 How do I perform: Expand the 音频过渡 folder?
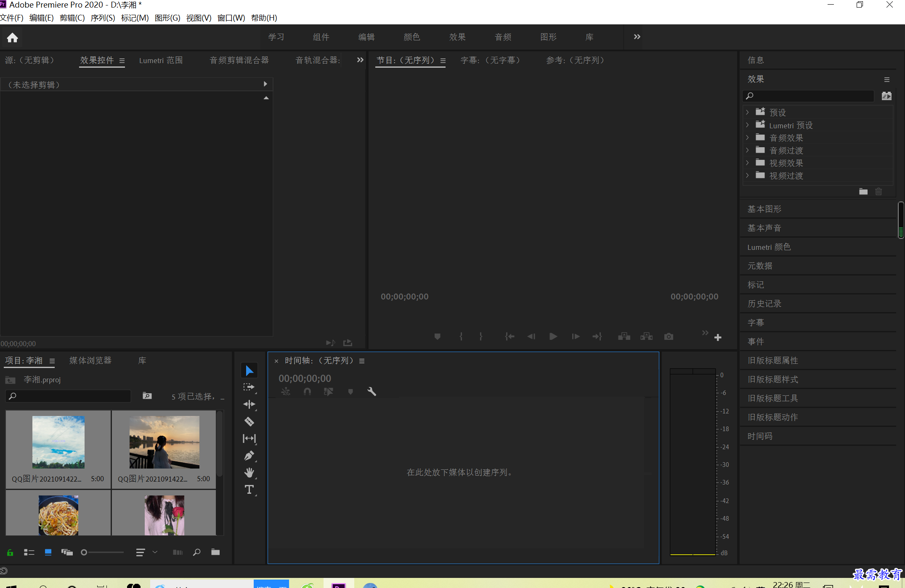click(x=748, y=150)
